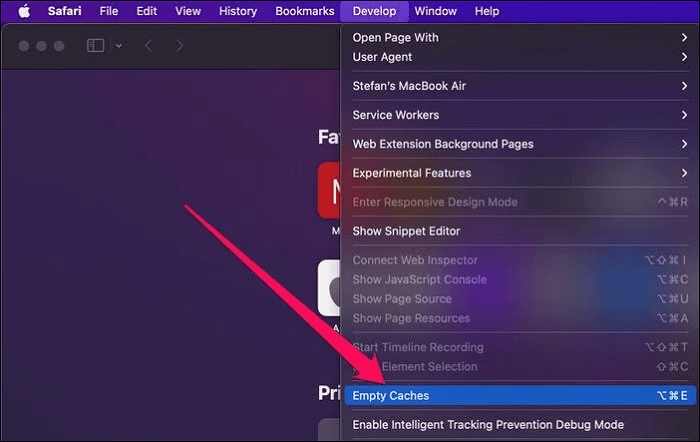Go forward with the forward arrow
This screenshot has height=442, width=700.
(x=179, y=46)
